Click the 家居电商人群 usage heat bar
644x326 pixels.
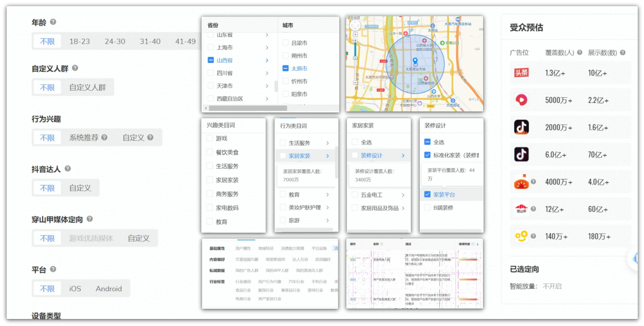click(x=468, y=259)
